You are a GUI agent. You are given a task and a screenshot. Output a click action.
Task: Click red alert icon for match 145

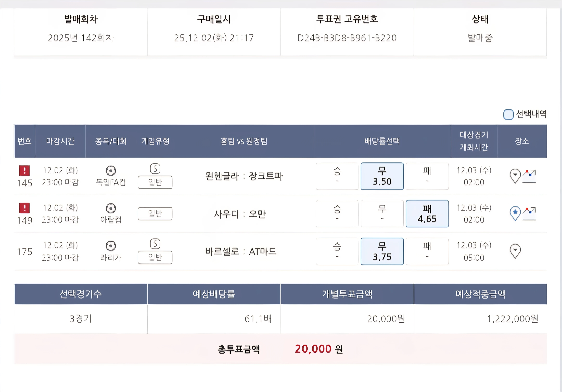pyautogui.click(x=24, y=170)
